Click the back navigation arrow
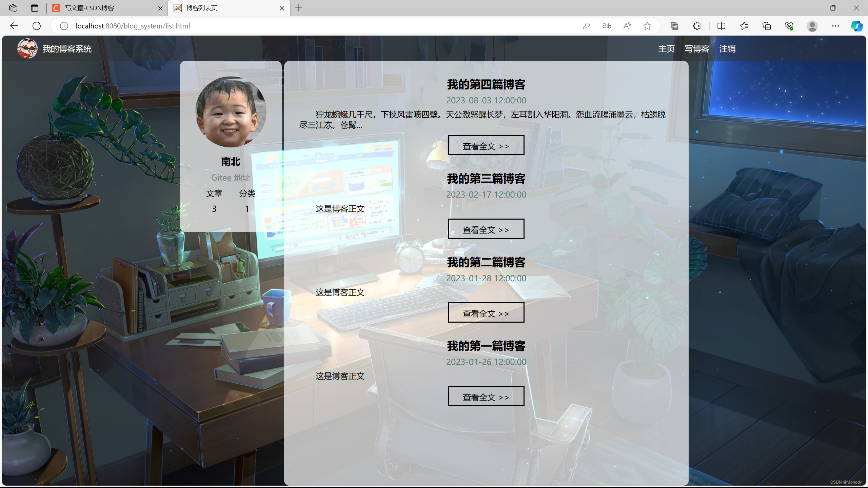Viewport: 868px width, 488px height. coord(14,26)
